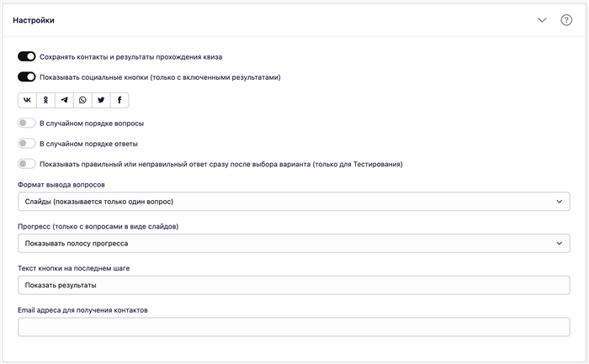The width and height of the screenshot is (589, 364).
Task: Enable random order of answers
Action: 27,144
